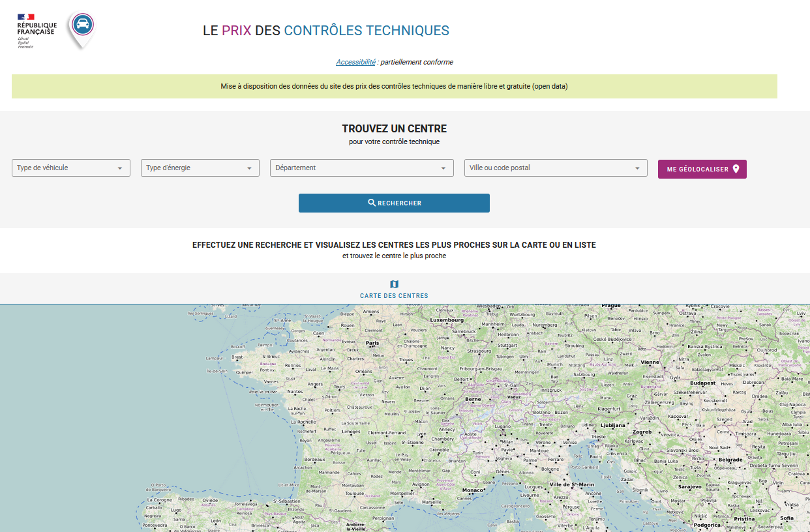Open the Type d'énergie dropdown

200,168
